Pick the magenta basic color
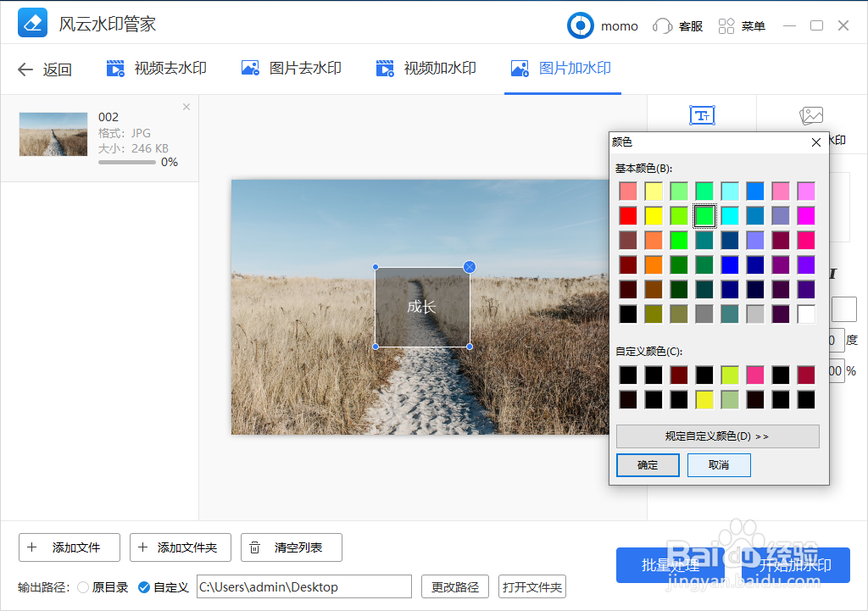Viewport: 868px width, 611px height. coord(806,216)
